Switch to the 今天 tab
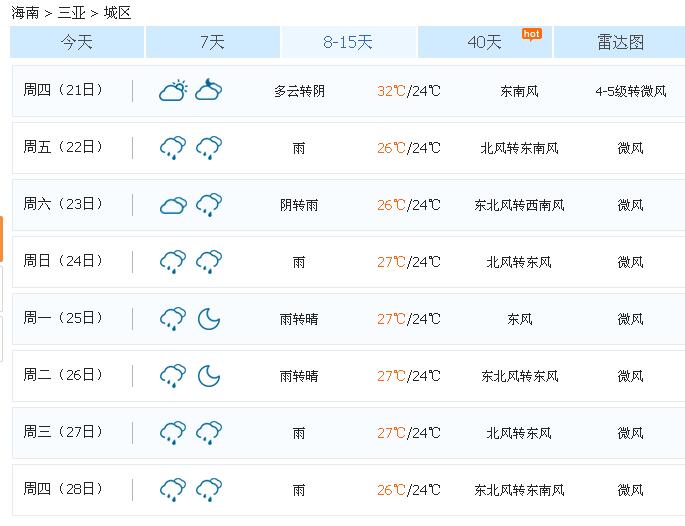The image size is (685, 526). click(x=77, y=42)
